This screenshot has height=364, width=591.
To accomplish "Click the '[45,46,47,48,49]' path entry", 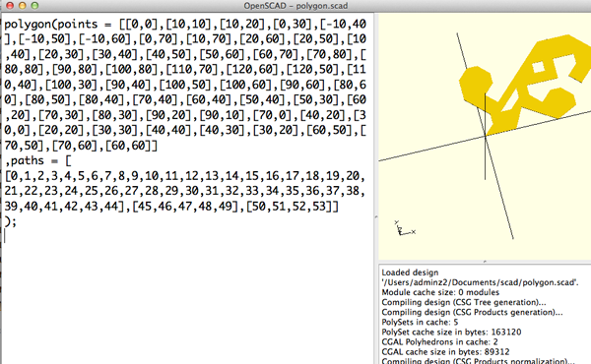I will pos(185,207).
